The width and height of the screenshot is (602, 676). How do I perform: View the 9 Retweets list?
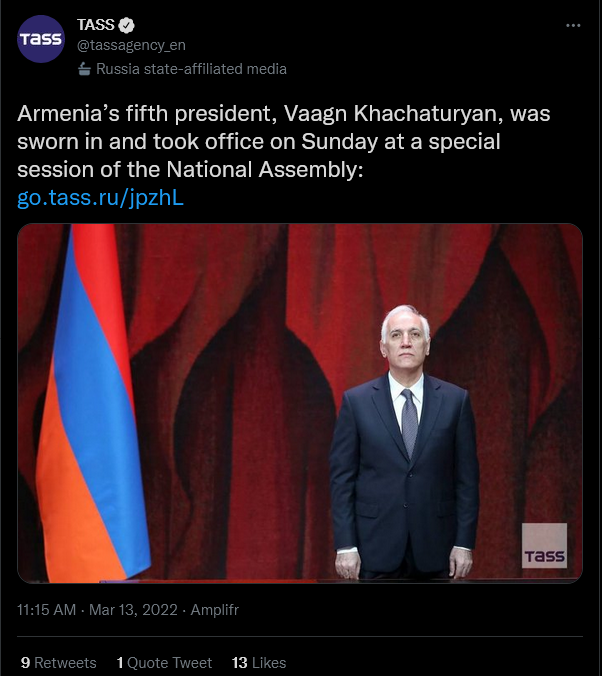click(58, 662)
